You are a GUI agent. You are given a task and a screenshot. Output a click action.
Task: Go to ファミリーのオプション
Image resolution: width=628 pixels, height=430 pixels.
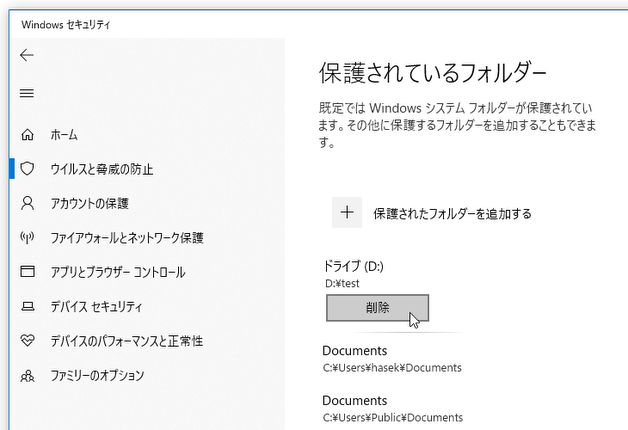[97, 376]
